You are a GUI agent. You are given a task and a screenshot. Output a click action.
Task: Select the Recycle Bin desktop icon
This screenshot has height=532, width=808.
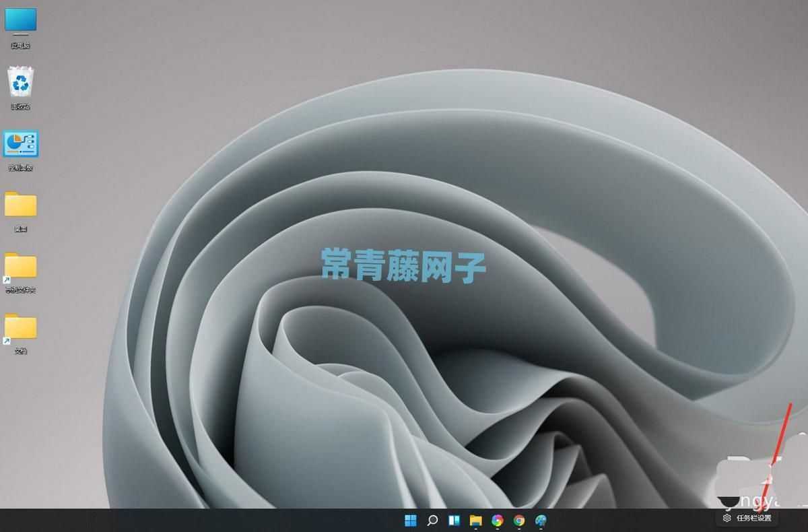[x=21, y=88]
